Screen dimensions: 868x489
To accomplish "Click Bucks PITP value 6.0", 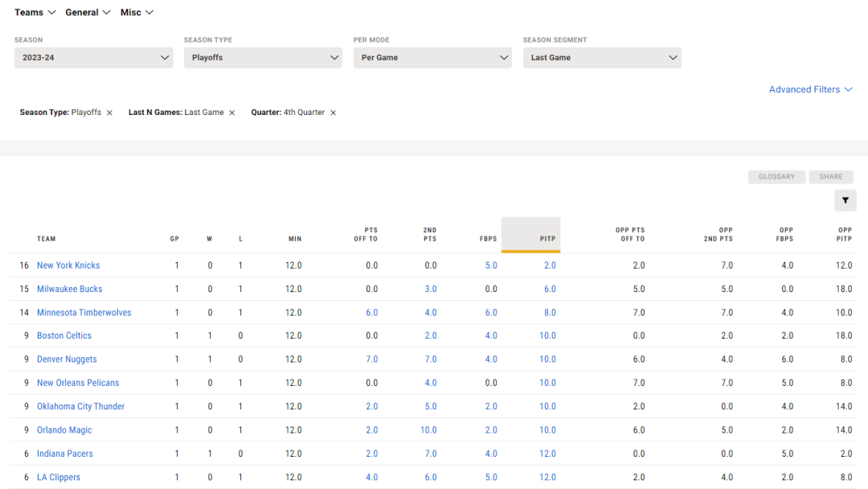I will [x=550, y=289].
